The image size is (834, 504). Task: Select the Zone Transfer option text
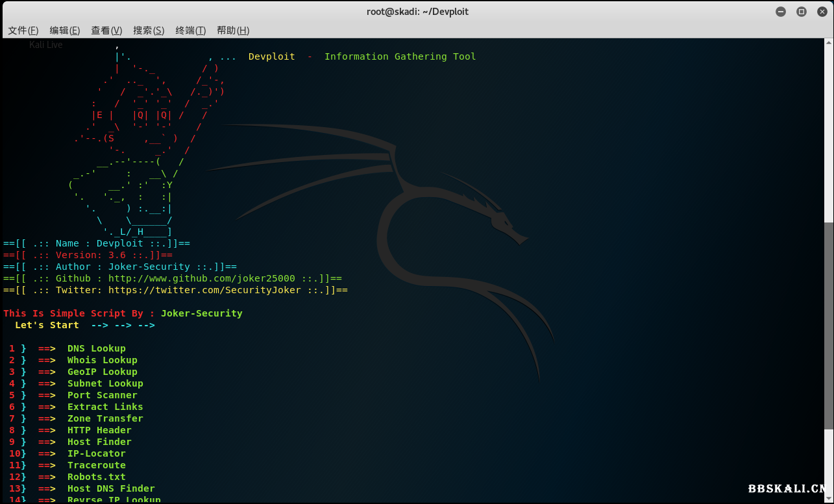(x=104, y=418)
